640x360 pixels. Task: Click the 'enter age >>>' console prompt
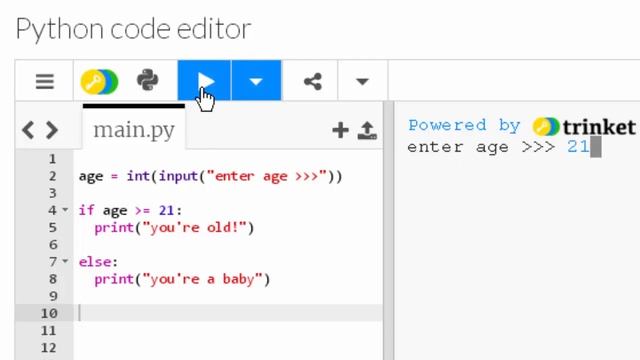coord(481,147)
